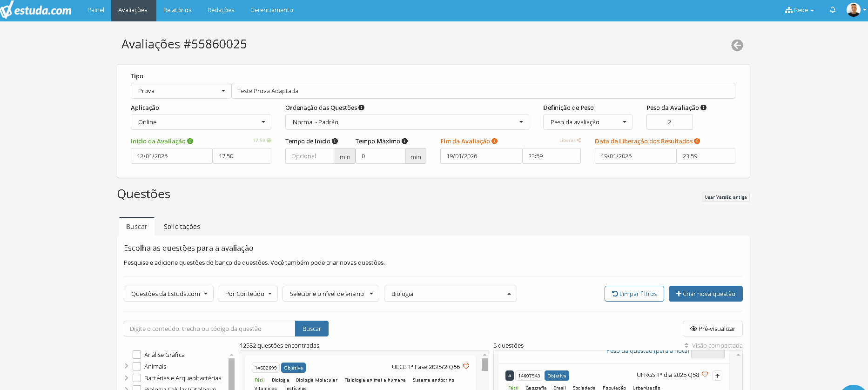
Task: Switch to the Solicitações tab
Action: pos(182,227)
